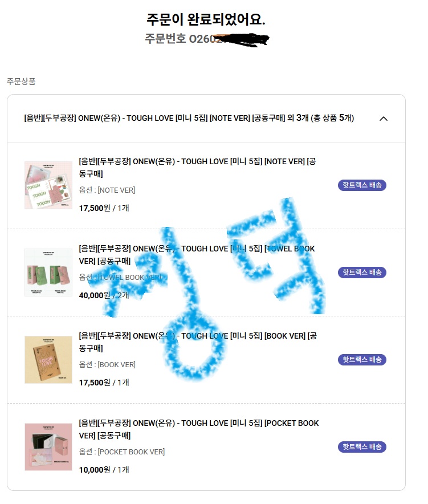Click 핫트랙스 배송 badge for BOOK VER
This screenshot has height=504, width=428.
click(362, 360)
